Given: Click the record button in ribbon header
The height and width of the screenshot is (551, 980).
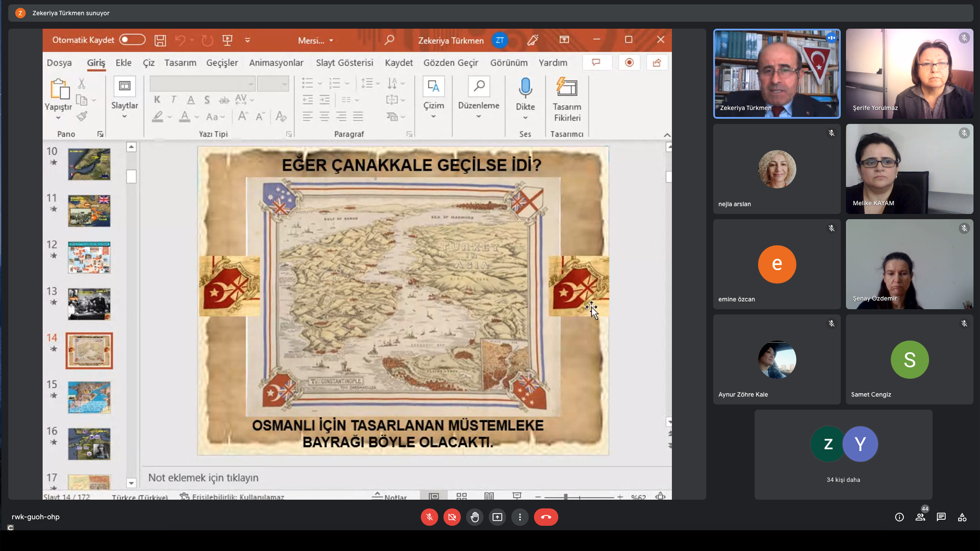Looking at the screenshot, I should (629, 63).
